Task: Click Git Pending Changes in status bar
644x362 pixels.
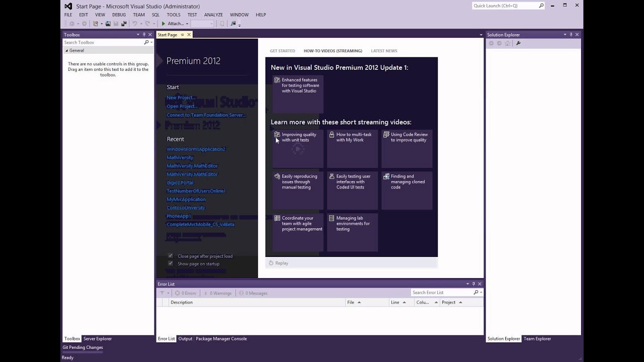Action: click(83, 347)
